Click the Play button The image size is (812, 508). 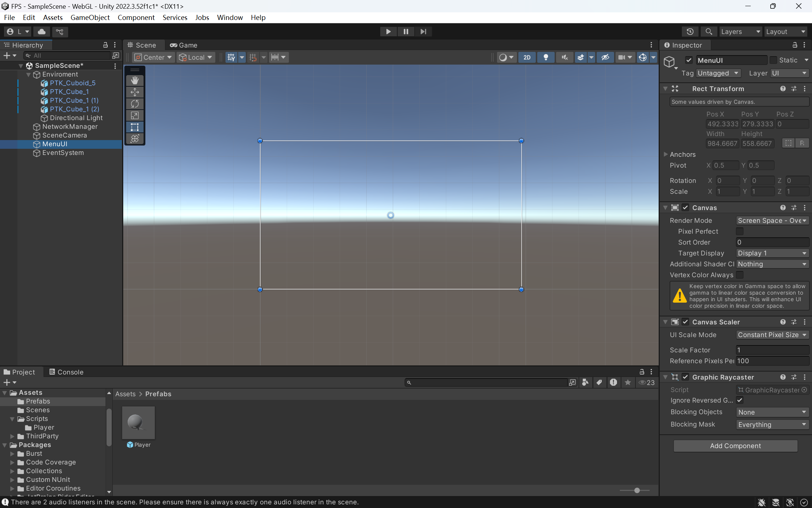(x=388, y=32)
